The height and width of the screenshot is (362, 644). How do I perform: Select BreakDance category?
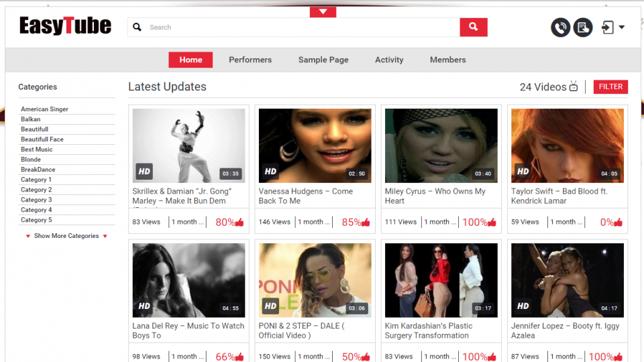tap(38, 169)
